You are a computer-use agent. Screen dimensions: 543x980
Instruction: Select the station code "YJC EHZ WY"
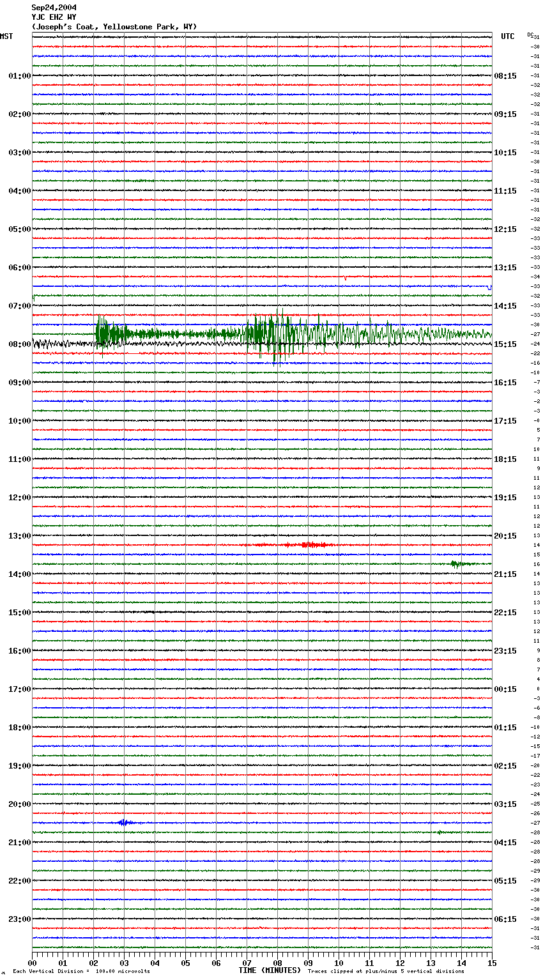54,17
